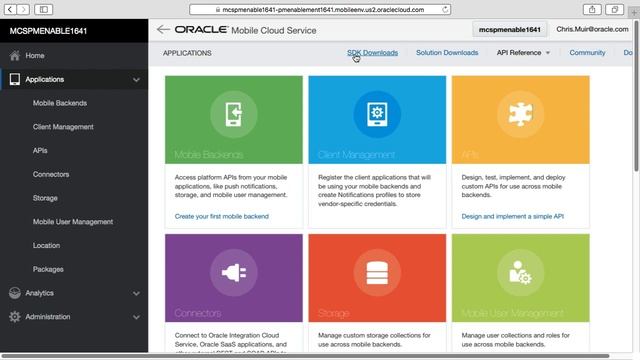Click the APPLICATIONS page heading

[x=187, y=53]
